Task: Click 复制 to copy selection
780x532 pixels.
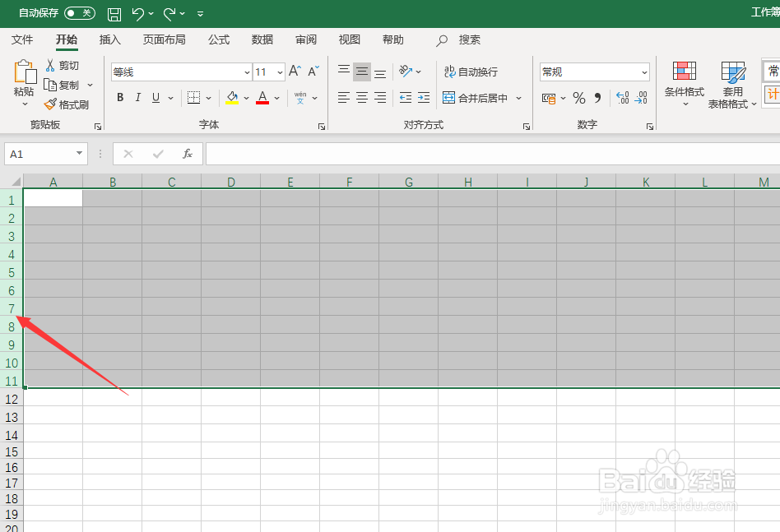Action: pos(61,85)
